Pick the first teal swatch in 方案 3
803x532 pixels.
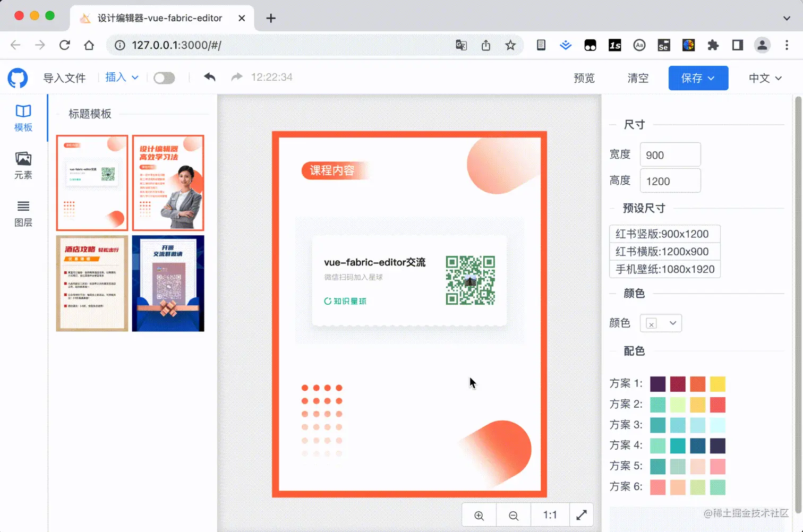[657, 425]
